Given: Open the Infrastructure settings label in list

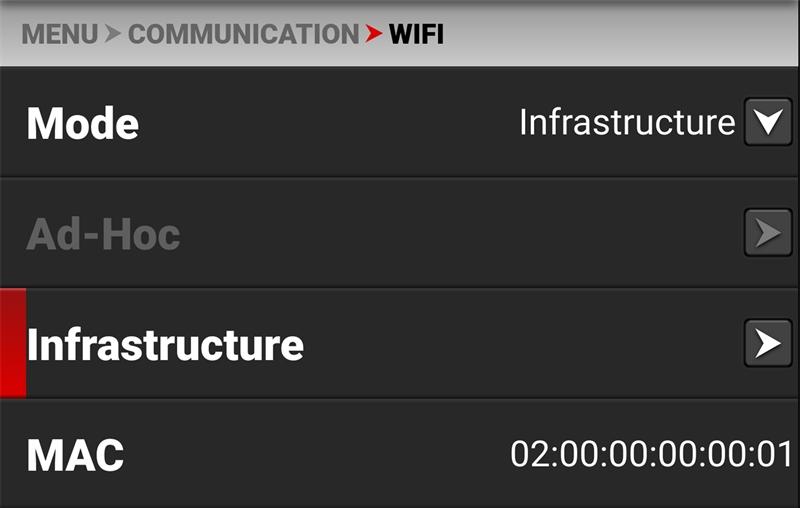Looking at the screenshot, I should point(165,345).
